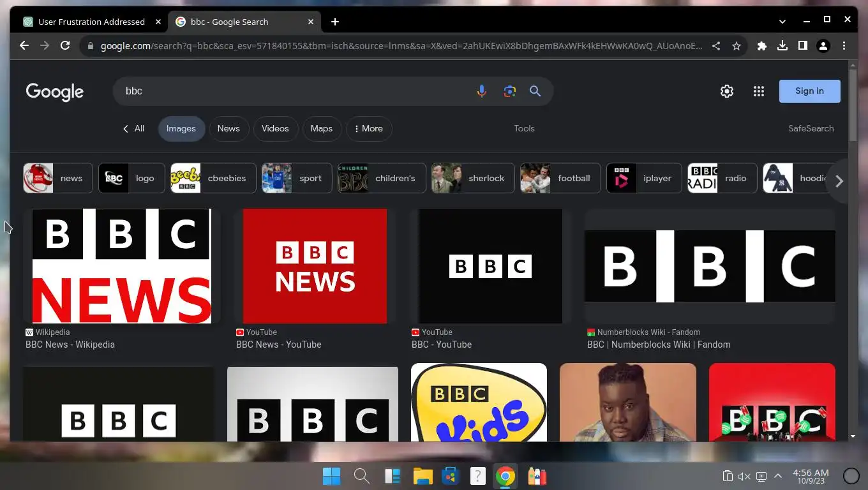This screenshot has width=868, height=490.
Task: Filter images by the cbeebies chip
Action: (x=213, y=178)
